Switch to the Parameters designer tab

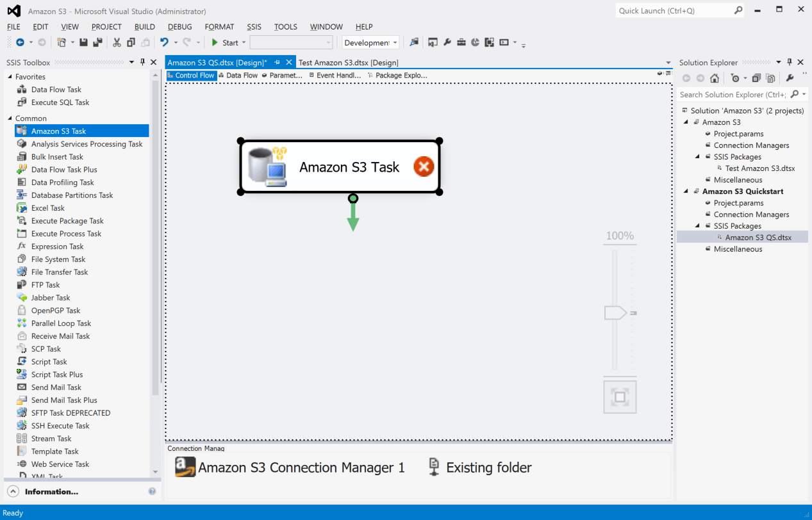pos(281,76)
